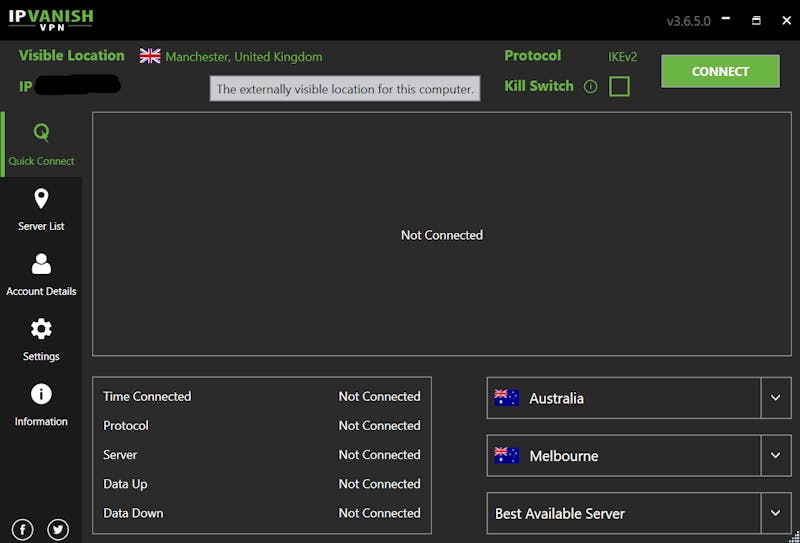Click the externally visible location tooltip
This screenshot has height=543, width=800.
coord(345,89)
